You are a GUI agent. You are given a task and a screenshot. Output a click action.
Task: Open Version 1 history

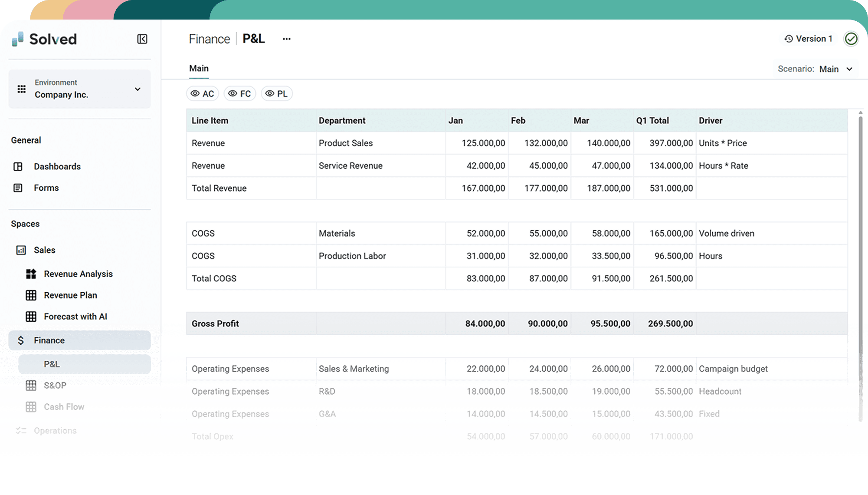click(809, 39)
